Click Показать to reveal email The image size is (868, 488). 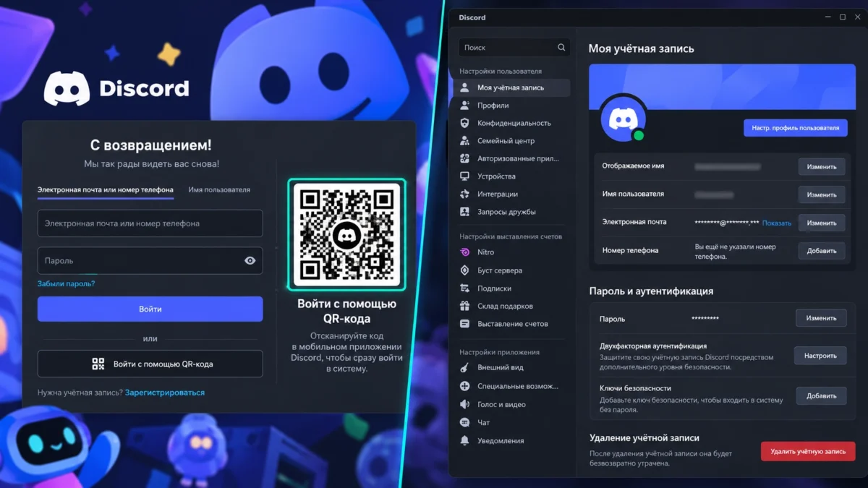(777, 223)
